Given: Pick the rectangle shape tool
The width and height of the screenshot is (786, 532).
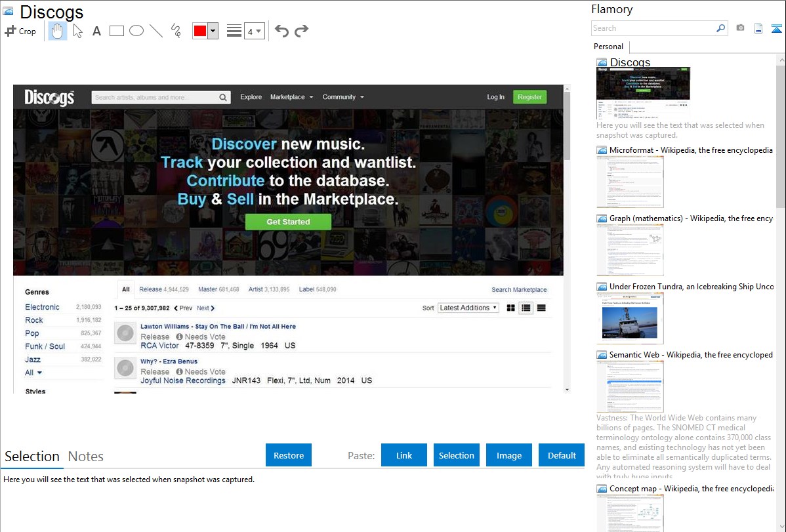Looking at the screenshot, I should pos(116,31).
